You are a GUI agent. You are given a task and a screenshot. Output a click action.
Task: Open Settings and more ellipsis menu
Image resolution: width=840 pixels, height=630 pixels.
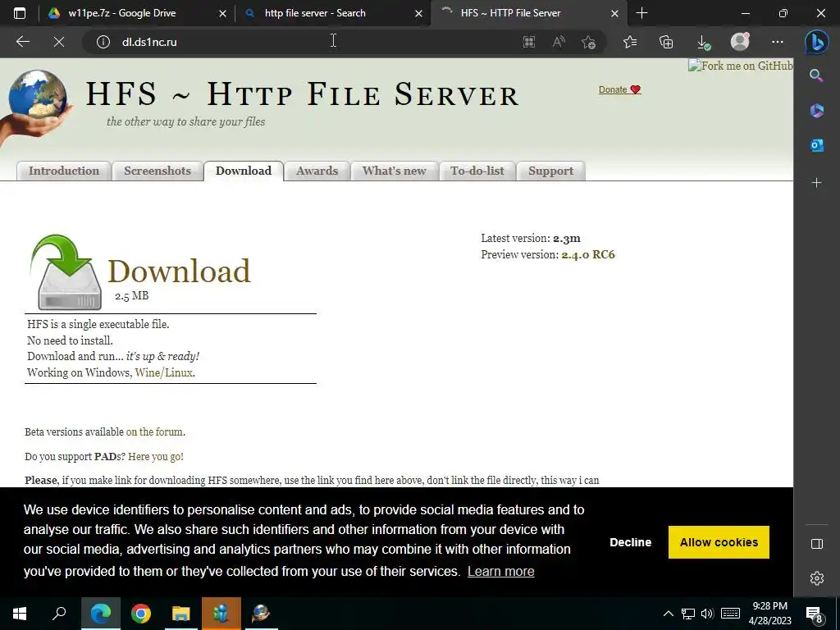778,42
